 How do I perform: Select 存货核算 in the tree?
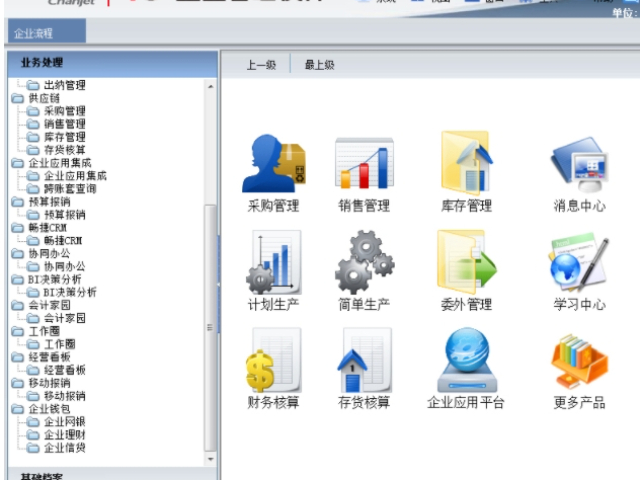[64, 150]
